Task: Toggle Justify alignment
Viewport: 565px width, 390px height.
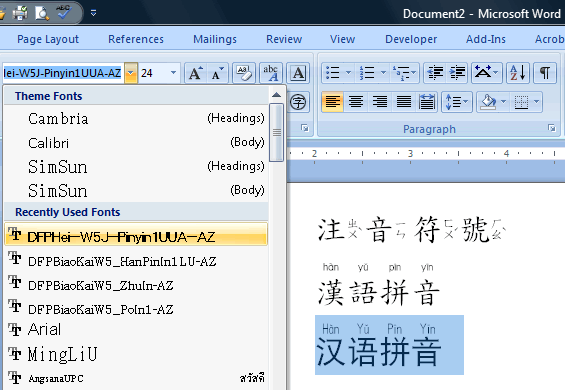Action: click(x=404, y=102)
